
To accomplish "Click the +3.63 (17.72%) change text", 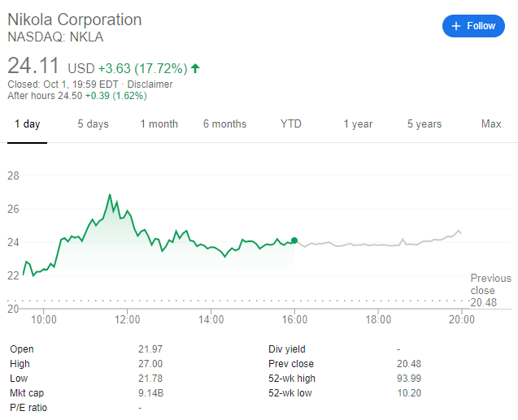I will pos(143,68).
